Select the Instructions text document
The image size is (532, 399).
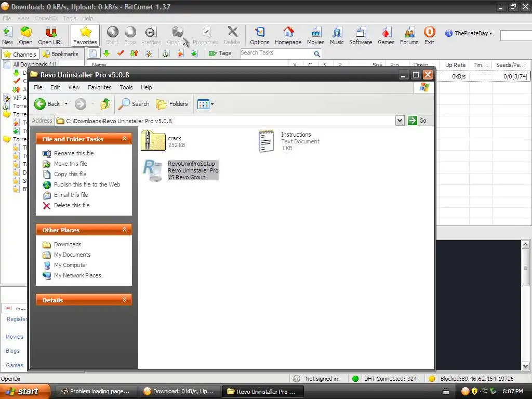(289, 141)
